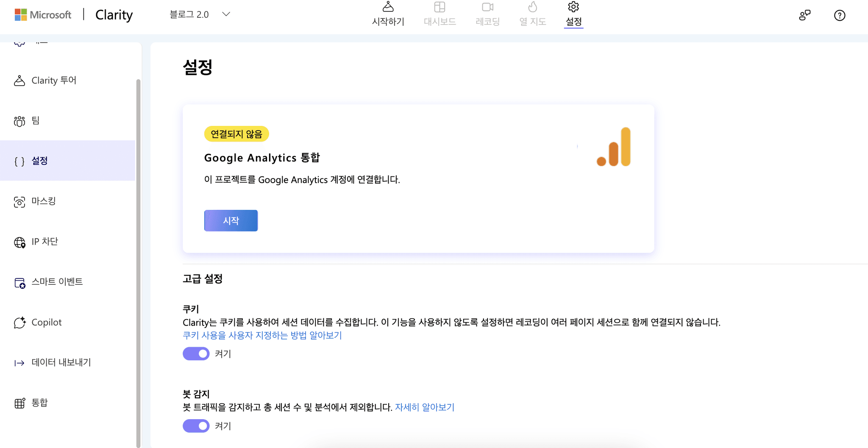Click the sidebar vertical scrollbar
868x448 pixels.
click(138, 263)
